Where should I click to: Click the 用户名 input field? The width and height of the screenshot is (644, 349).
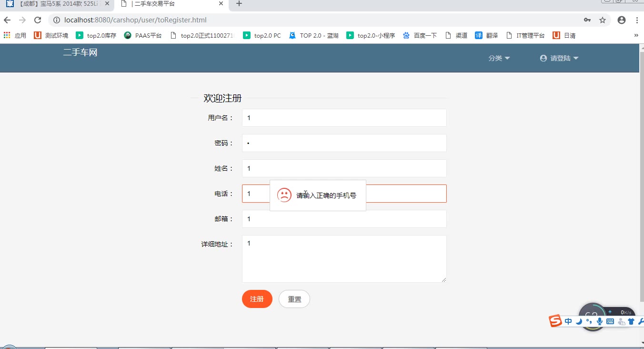point(344,118)
